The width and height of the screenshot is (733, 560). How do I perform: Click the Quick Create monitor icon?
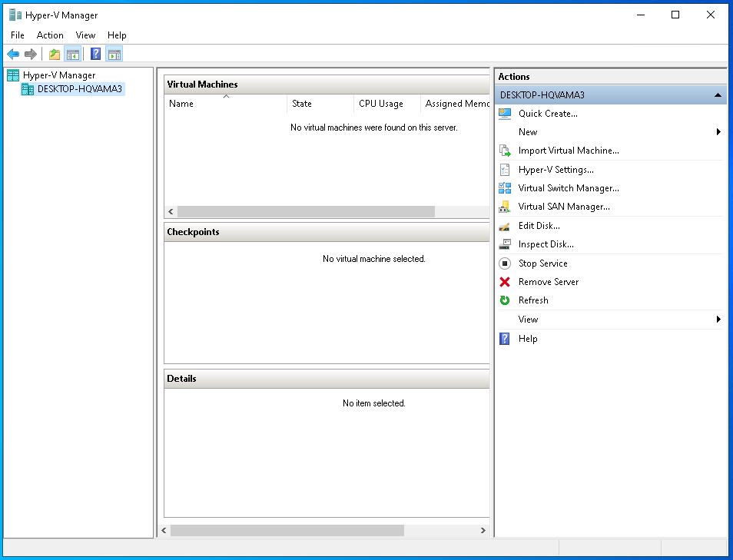click(505, 114)
